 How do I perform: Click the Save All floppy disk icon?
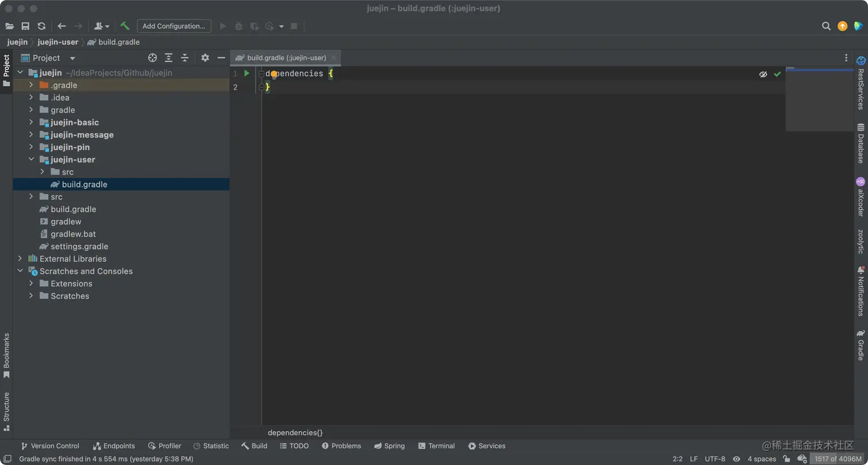[25, 26]
